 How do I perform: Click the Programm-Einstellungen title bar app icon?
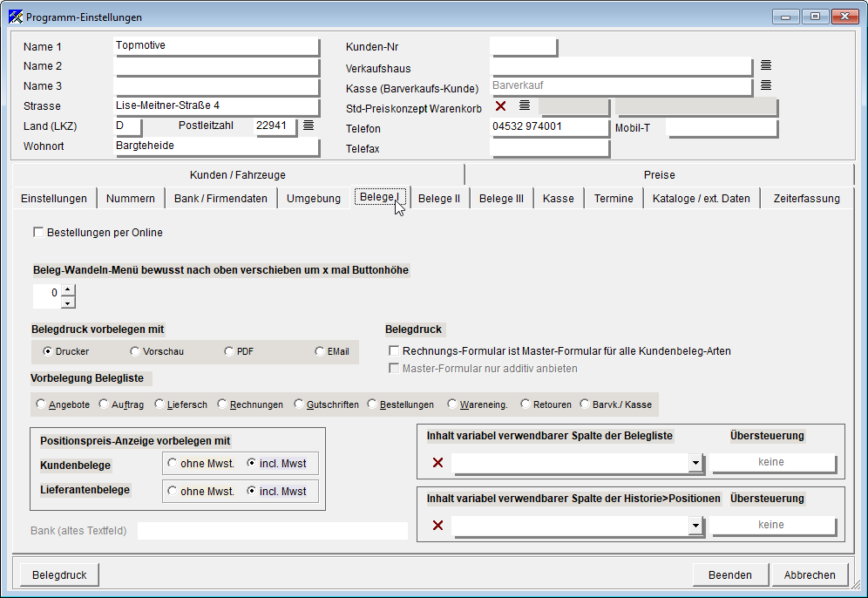coord(16,17)
